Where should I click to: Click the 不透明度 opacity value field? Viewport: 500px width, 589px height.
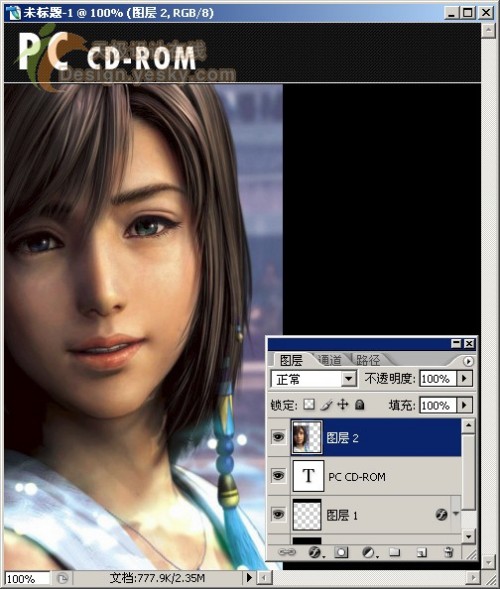[x=437, y=378]
